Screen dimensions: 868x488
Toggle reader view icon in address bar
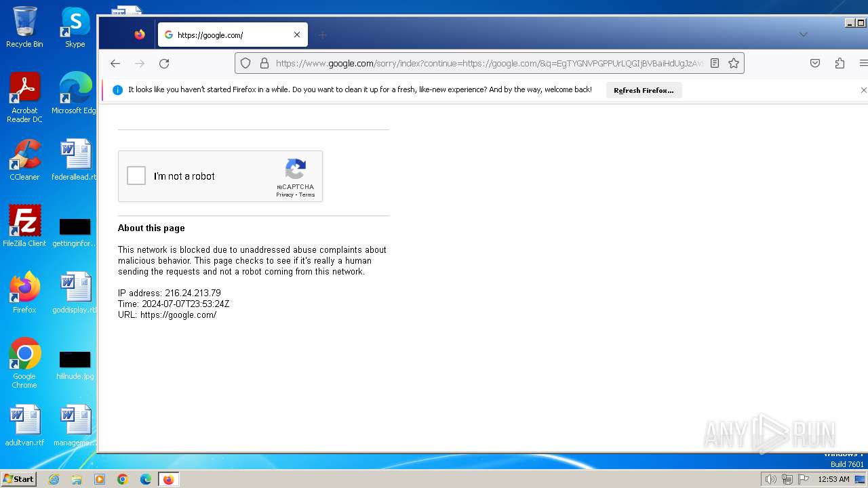715,63
